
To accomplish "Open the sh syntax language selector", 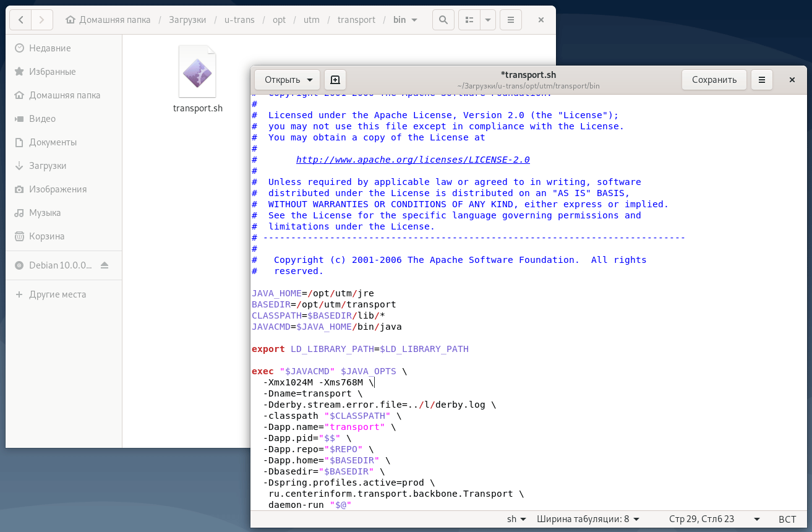I will (x=516, y=519).
